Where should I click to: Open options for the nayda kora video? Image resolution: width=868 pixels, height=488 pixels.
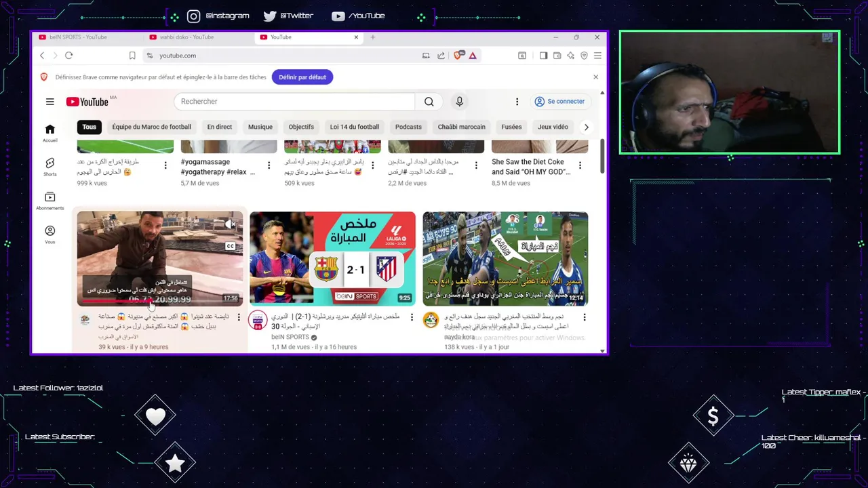pyautogui.click(x=585, y=317)
